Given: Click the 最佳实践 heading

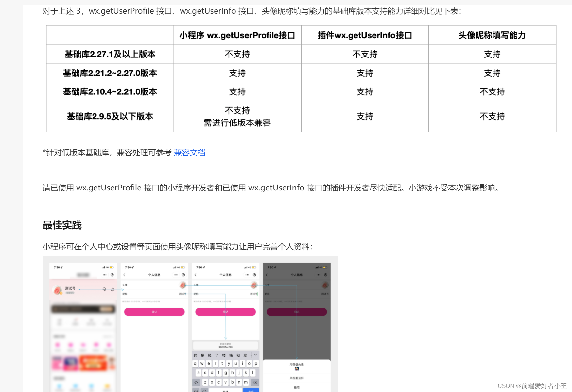Looking at the screenshot, I should [x=62, y=225].
